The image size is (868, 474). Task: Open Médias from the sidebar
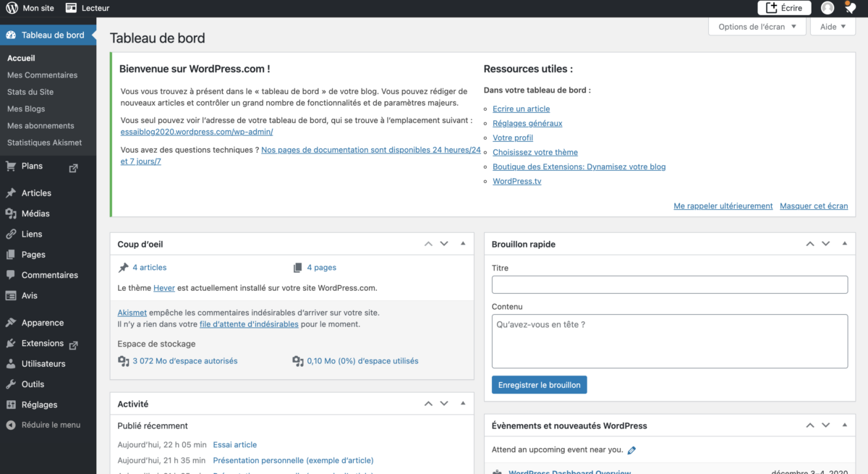[x=35, y=213]
